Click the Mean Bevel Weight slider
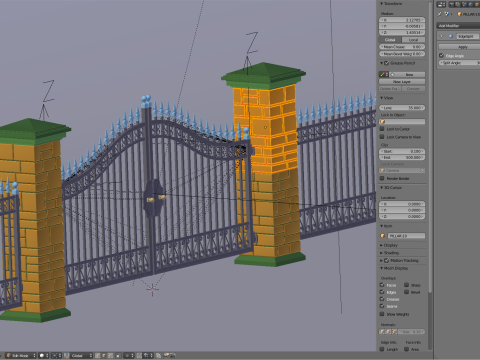 pos(402,54)
